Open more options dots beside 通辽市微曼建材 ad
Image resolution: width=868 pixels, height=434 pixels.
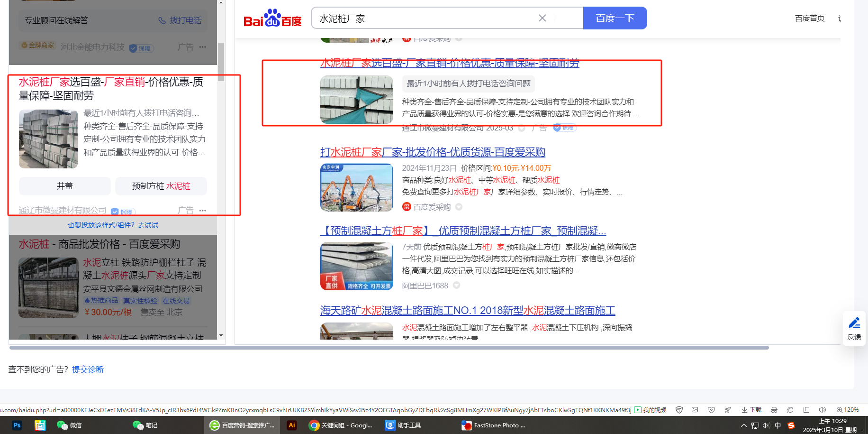click(x=203, y=211)
